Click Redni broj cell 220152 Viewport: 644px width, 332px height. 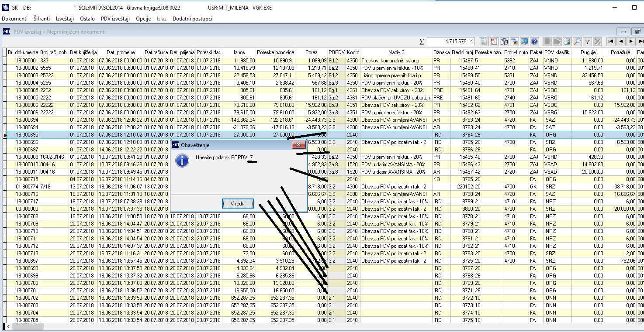pos(463,186)
